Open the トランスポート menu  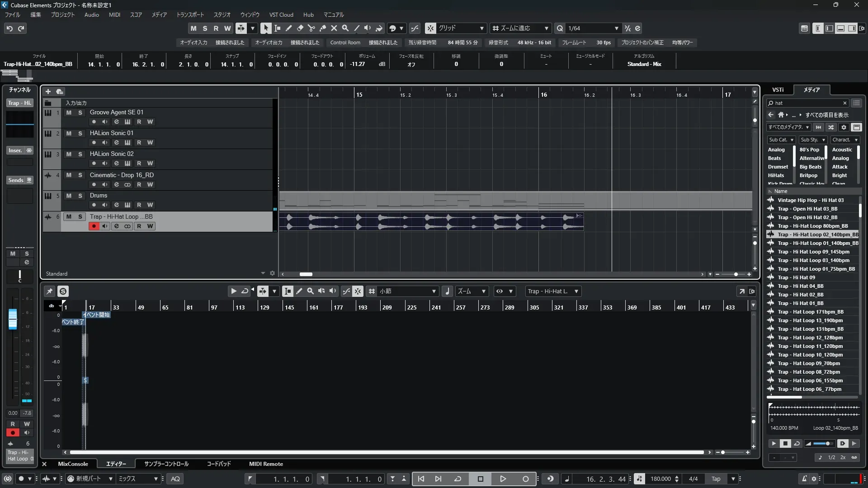point(190,14)
